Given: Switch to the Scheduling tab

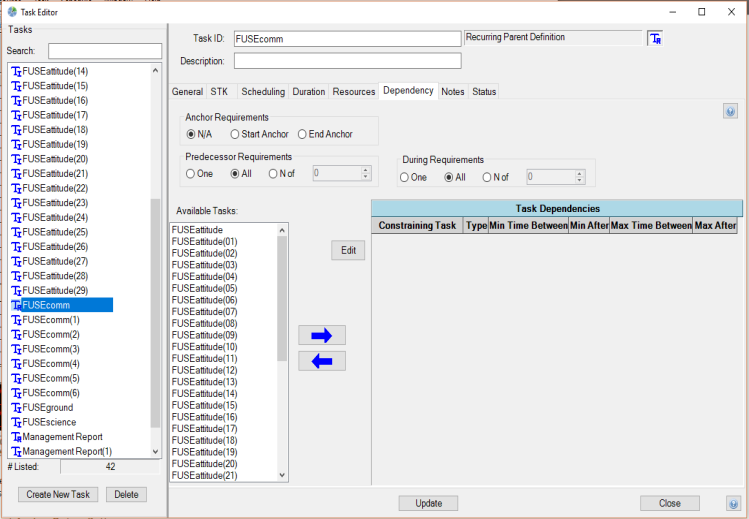Looking at the screenshot, I should point(262,92).
